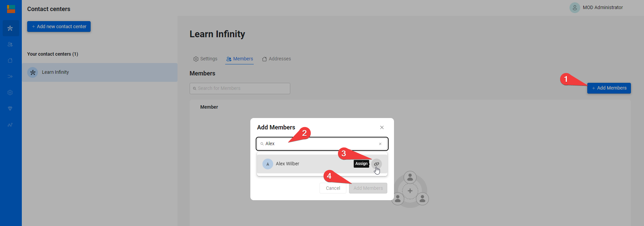This screenshot has height=226, width=644.
Task: Close the Add Members dialog
Action: click(x=382, y=127)
